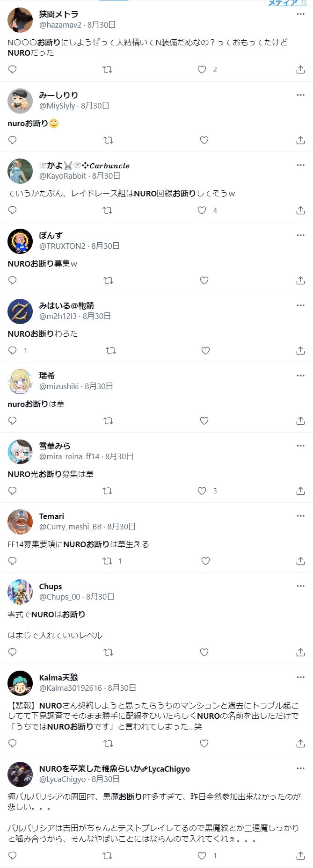Like the @LycaChigyo tweet

pos(202,855)
